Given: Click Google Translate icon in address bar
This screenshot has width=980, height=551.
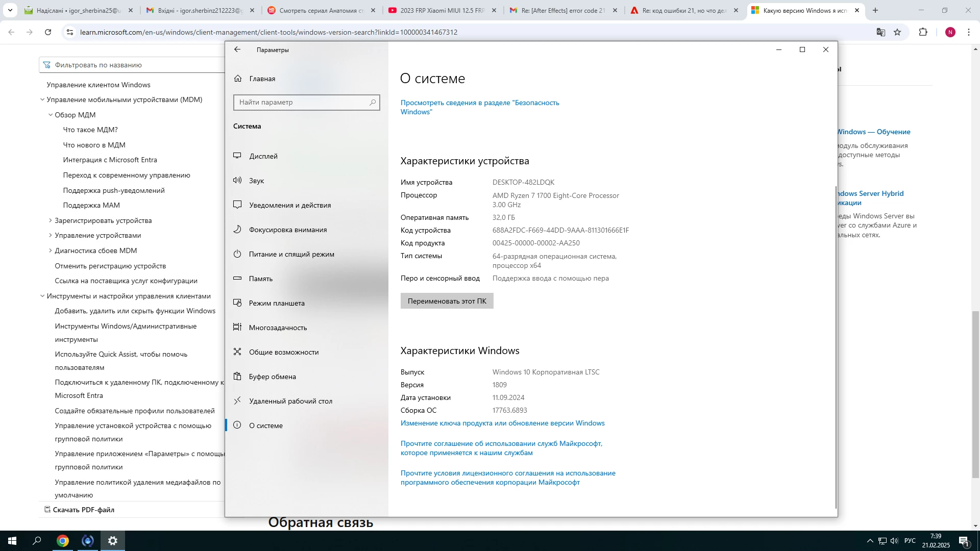Looking at the screenshot, I should (880, 32).
